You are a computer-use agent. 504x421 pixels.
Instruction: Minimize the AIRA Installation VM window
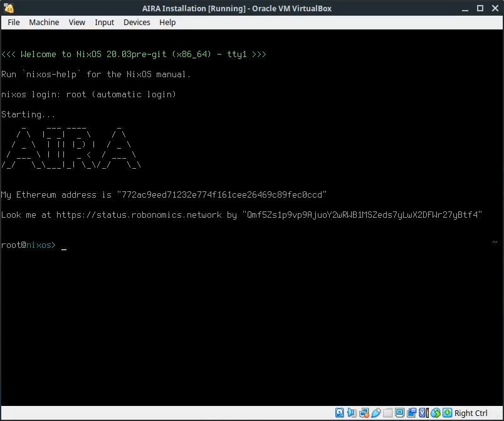click(465, 9)
